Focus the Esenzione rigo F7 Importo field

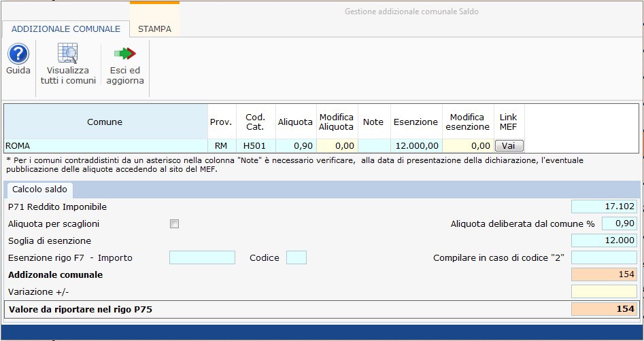click(202, 257)
